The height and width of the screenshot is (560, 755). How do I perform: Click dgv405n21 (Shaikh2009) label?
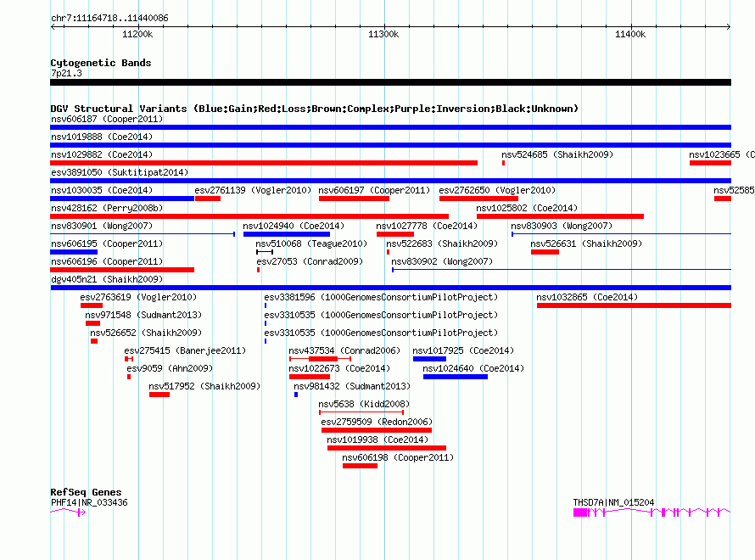(x=107, y=279)
